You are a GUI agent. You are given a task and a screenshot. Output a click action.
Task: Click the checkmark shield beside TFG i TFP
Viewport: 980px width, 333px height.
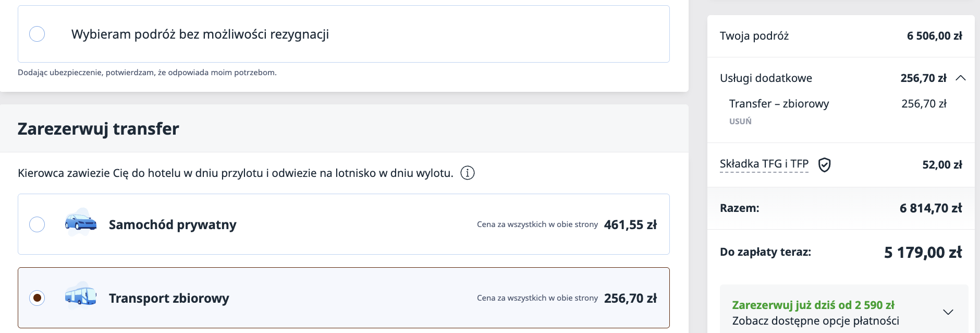click(825, 164)
